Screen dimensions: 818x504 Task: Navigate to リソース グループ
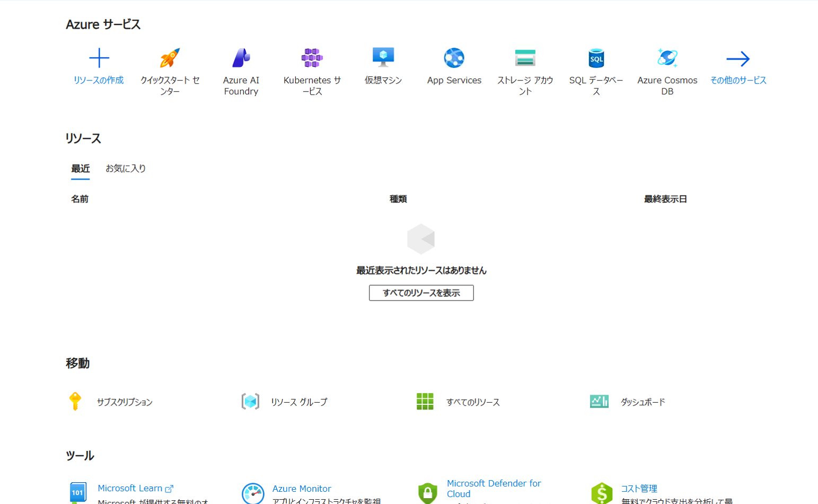click(298, 402)
